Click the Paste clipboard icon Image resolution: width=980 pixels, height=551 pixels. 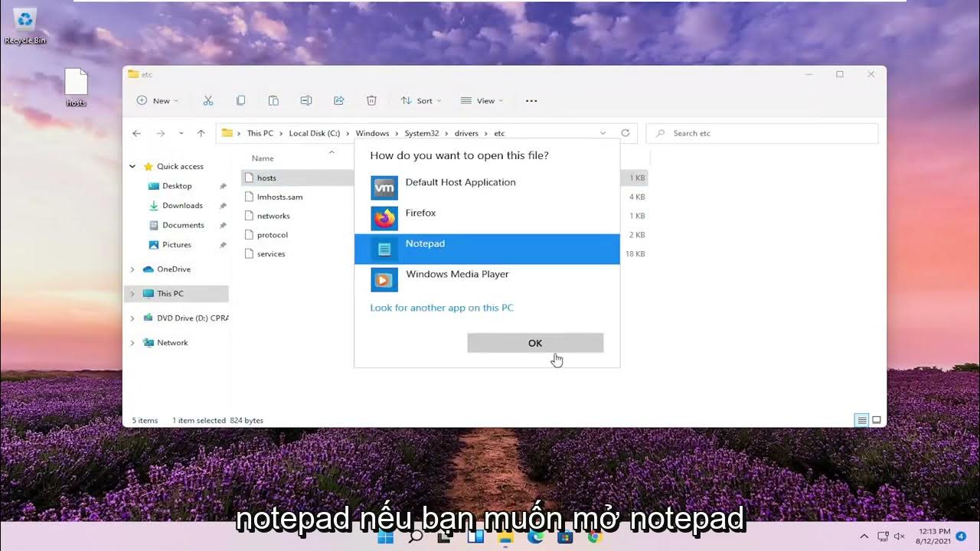coord(273,100)
